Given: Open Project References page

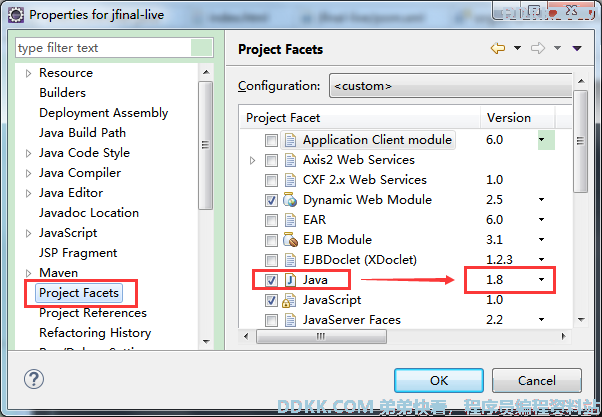Looking at the screenshot, I should click(93, 313).
